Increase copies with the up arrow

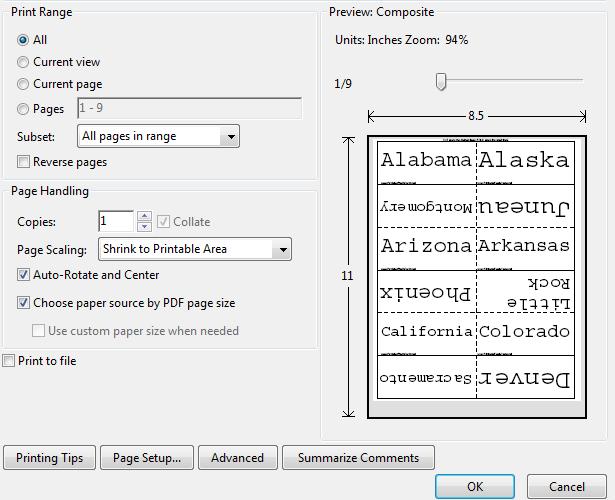(x=144, y=216)
